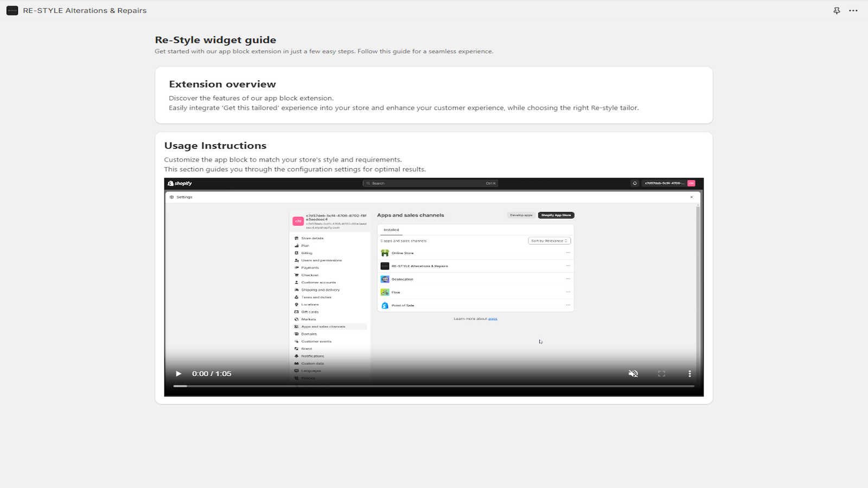Click Plan in the video sidebar
The width and height of the screenshot is (868, 488).
(x=305, y=246)
